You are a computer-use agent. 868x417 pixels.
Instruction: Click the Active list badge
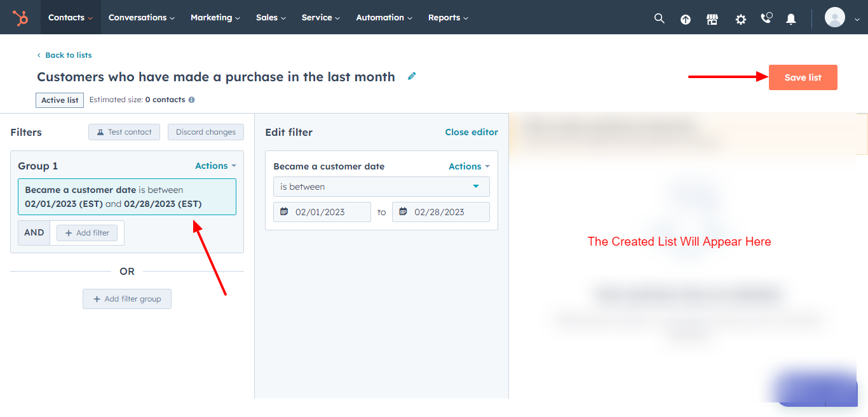click(x=59, y=100)
